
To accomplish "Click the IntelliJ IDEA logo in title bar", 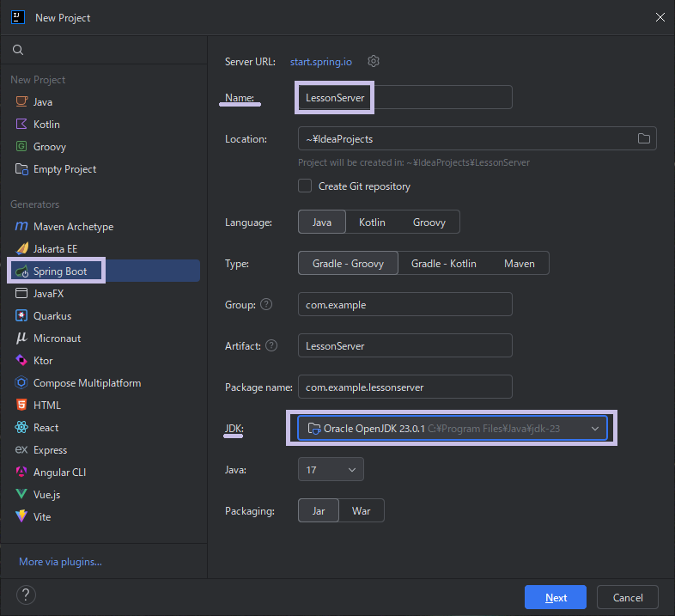I will (18, 18).
